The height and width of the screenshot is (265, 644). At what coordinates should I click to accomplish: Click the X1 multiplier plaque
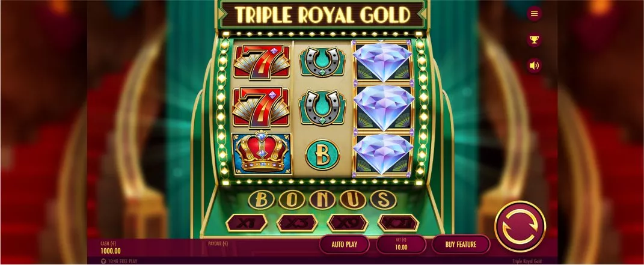click(247, 223)
